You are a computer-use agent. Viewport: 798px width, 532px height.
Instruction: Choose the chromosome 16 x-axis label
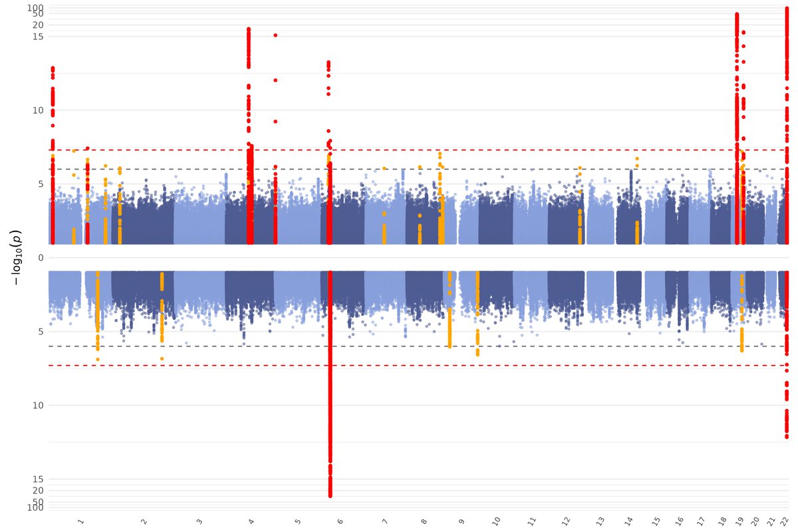[678, 521]
